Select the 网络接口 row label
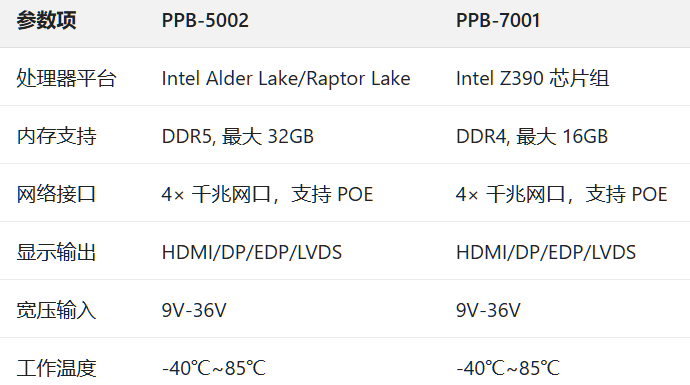Viewport: 690px width, 385px height. coord(56,194)
